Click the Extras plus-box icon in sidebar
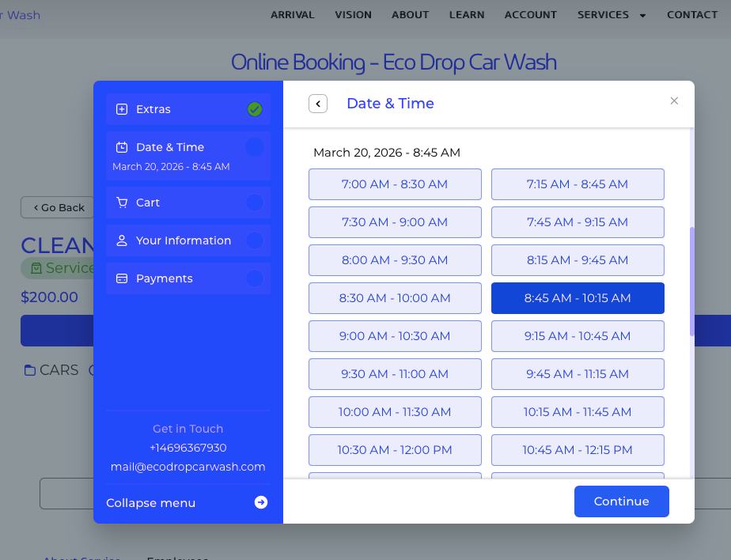The height and width of the screenshot is (560, 731). [122, 109]
